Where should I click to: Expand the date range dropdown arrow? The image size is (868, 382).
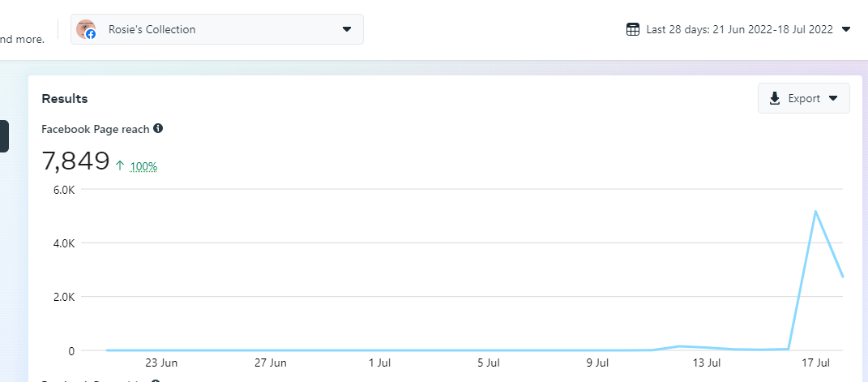(x=845, y=29)
